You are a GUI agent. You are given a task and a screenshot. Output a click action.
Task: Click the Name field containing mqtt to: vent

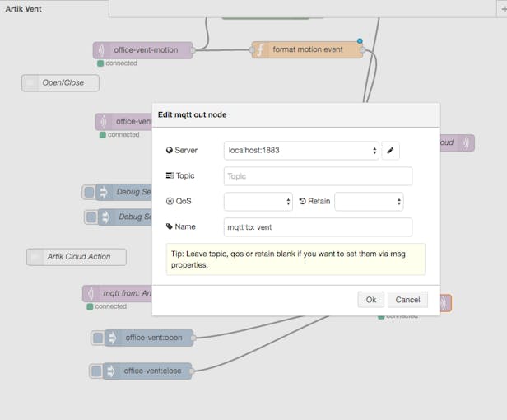pos(318,226)
